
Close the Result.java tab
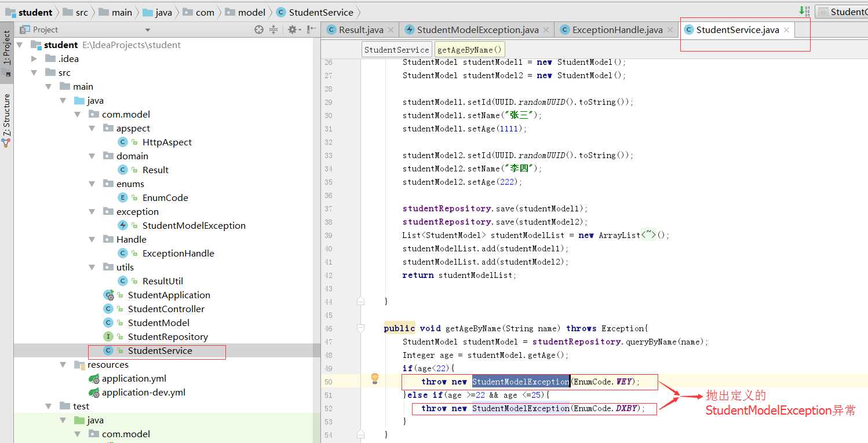[x=390, y=30]
